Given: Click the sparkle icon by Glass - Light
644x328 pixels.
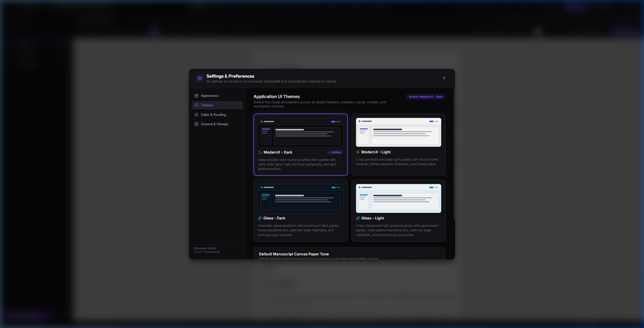Looking at the screenshot, I should coord(358,218).
